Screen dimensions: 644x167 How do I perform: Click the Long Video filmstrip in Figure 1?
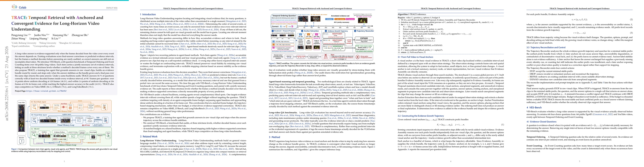[x=22, y=118]
